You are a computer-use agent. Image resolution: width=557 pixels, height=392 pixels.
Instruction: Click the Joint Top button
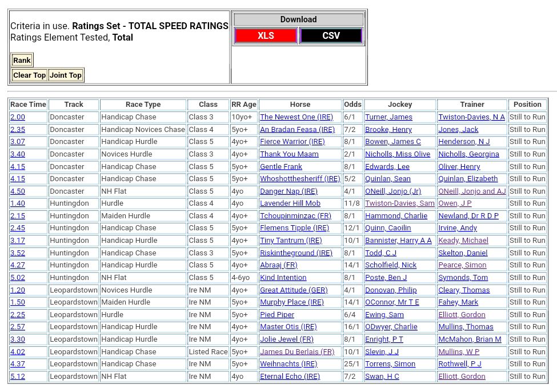66,75
